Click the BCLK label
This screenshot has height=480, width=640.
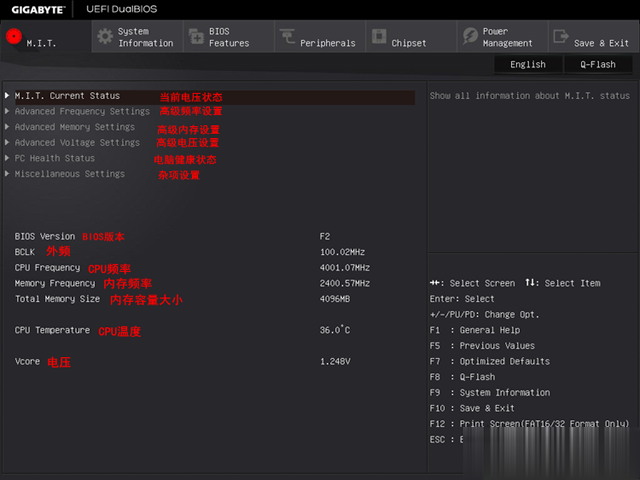(24, 252)
